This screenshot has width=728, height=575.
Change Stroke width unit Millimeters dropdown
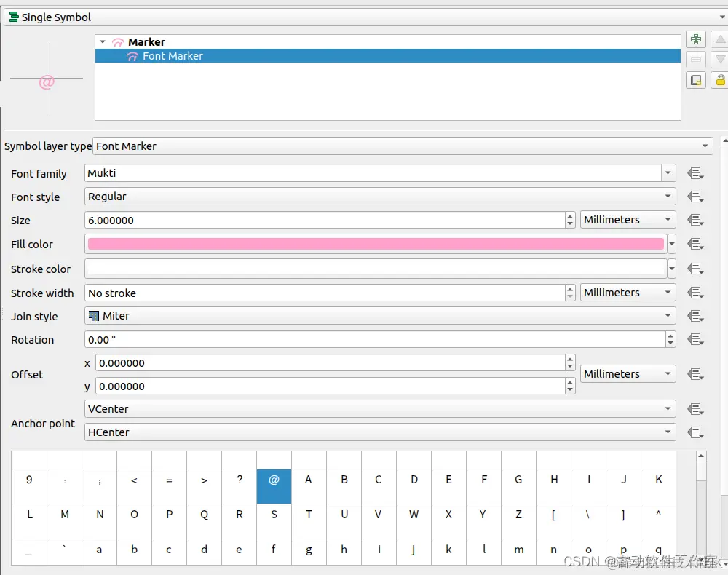coord(628,293)
